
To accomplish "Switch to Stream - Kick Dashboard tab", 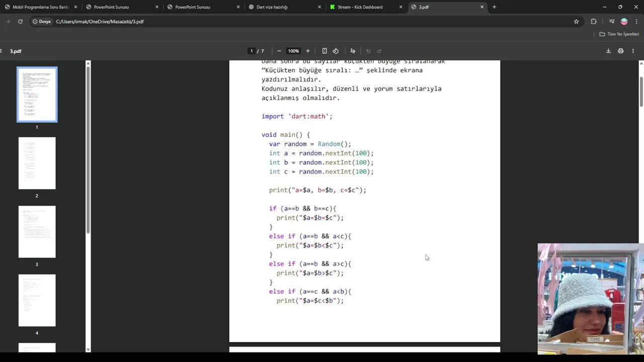I will tap(366, 7).
